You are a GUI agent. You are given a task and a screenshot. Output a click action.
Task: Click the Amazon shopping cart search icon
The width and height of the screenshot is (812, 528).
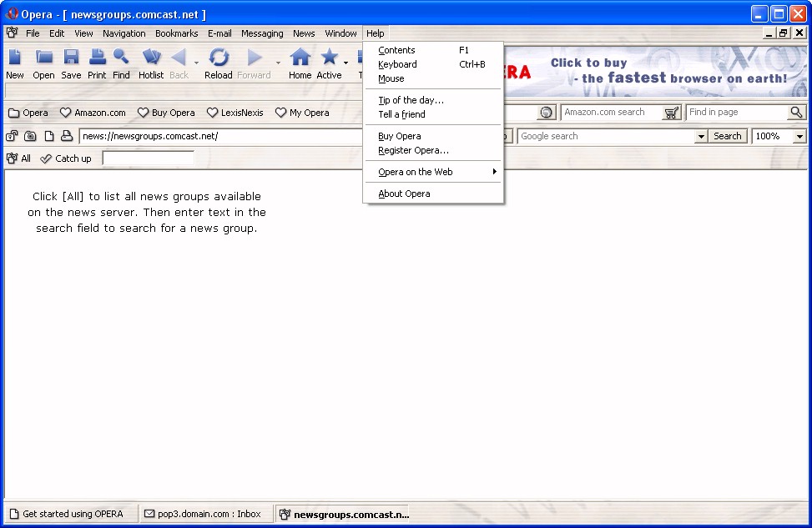(672, 113)
